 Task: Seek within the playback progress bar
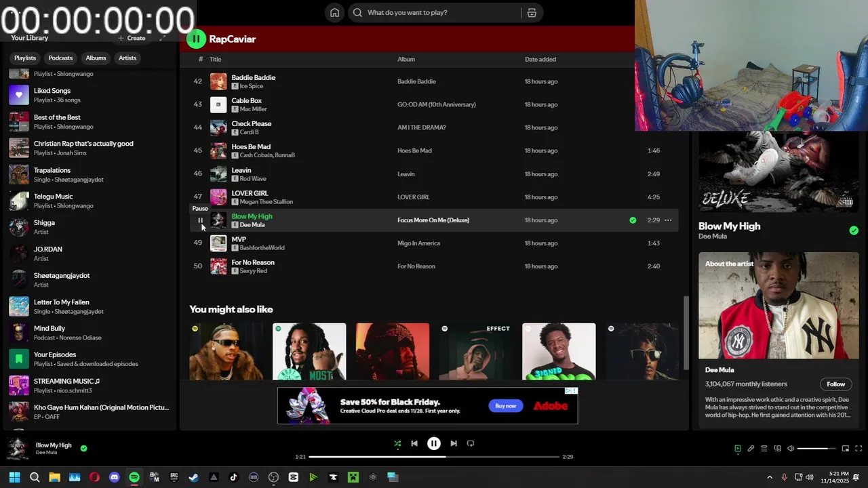click(x=434, y=457)
